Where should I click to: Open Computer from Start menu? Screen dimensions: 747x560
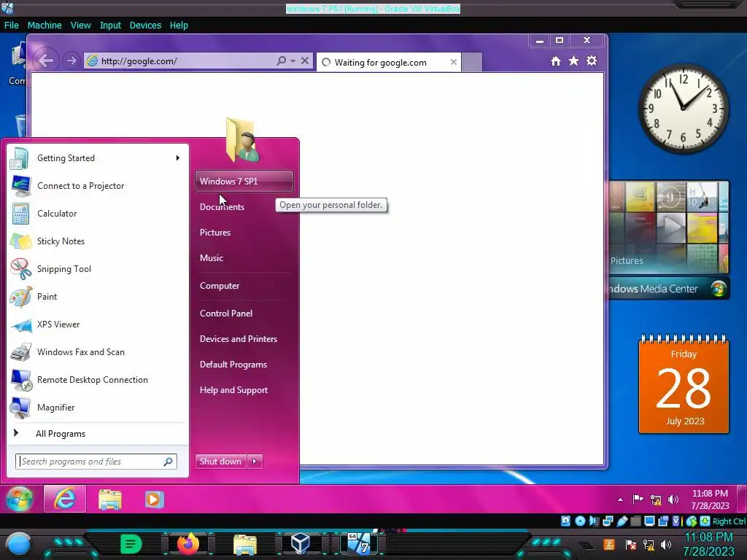click(x=220, y=286)
